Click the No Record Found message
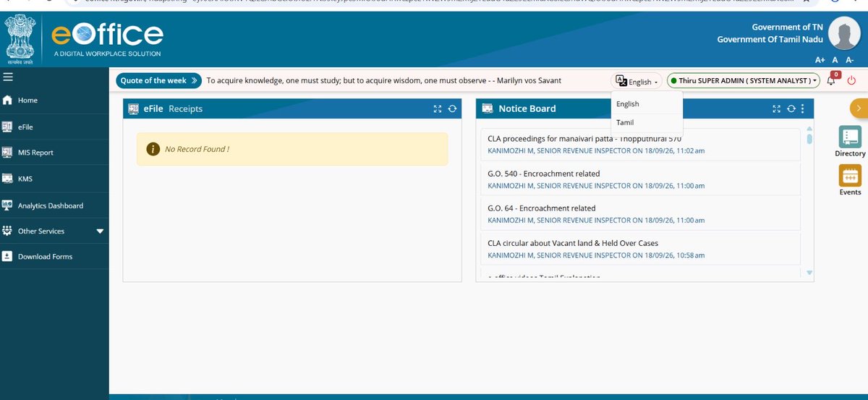 pyautogui.click(x=292, y=149)
